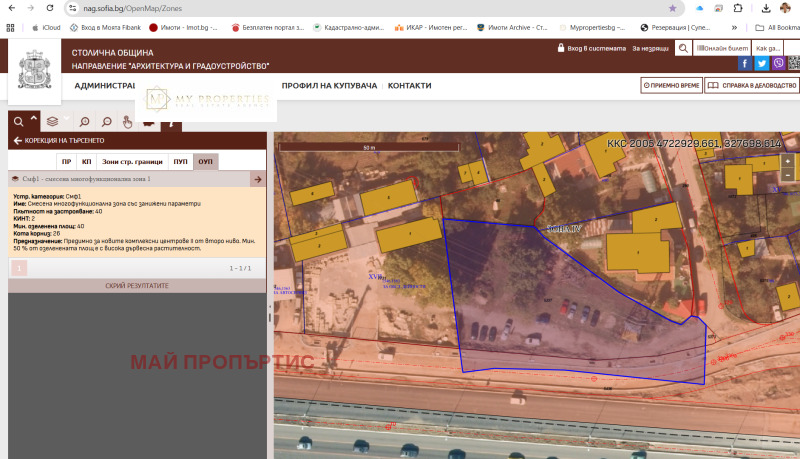The height and width of the screenshot is (459, 800).
Task: Hide results via Скрий резултатите
Action: [137, 286]
